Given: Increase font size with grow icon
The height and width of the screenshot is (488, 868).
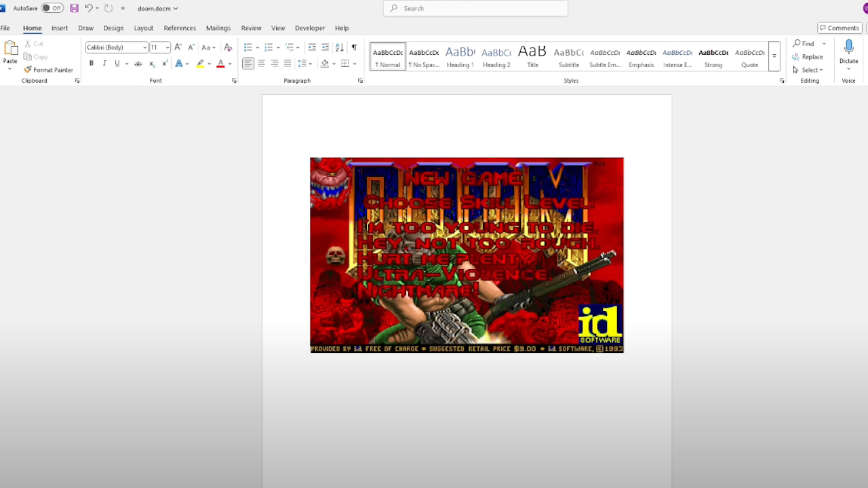Looking at the screenshot, I should coord(178,47).
